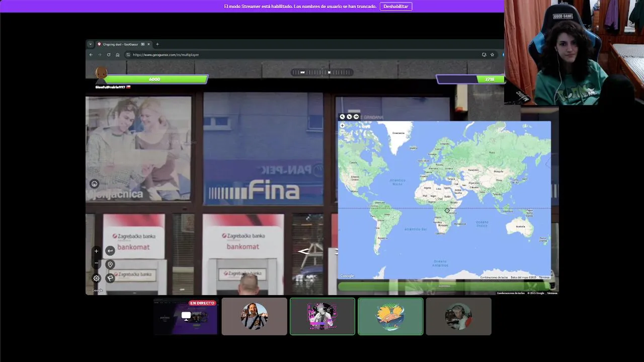Click install/cast icon in address bar
This screenshot has width=644, height=362.
(x=484, y=54)
